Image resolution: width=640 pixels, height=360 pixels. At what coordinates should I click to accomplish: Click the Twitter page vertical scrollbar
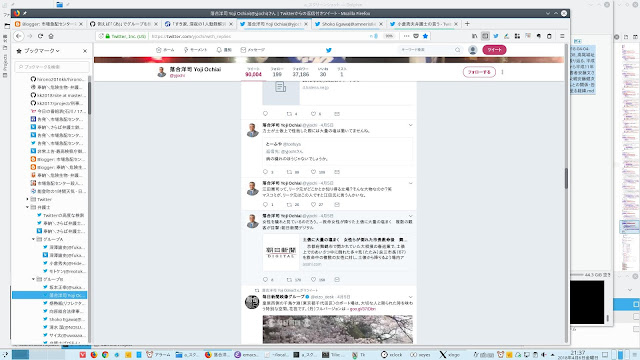point(566,178)
